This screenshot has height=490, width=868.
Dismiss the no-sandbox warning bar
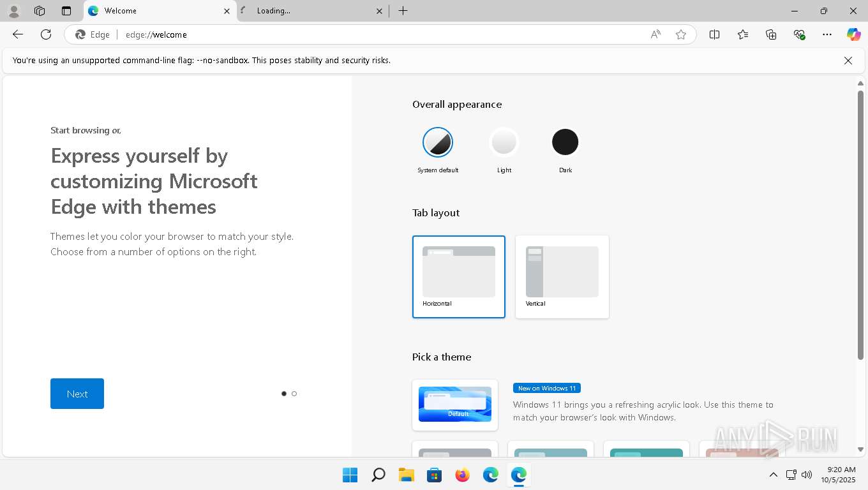[848, 61]
